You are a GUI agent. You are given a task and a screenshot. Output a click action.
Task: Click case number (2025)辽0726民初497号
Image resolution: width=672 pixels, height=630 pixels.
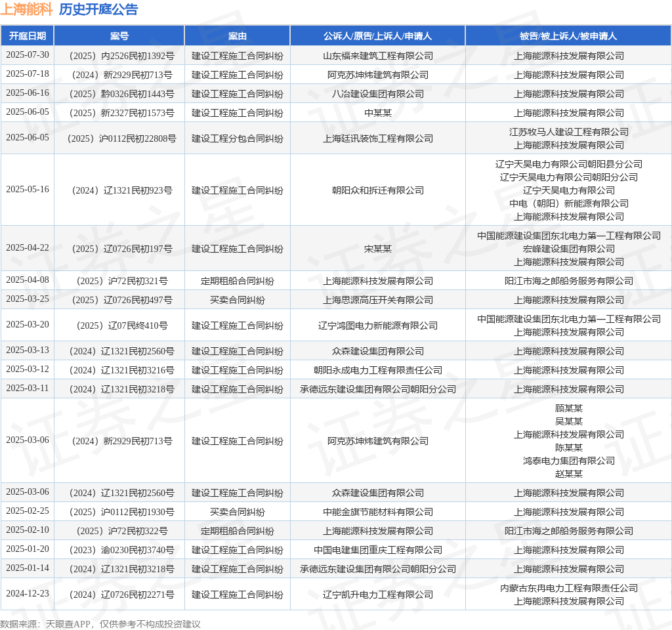tap(121, 299)
